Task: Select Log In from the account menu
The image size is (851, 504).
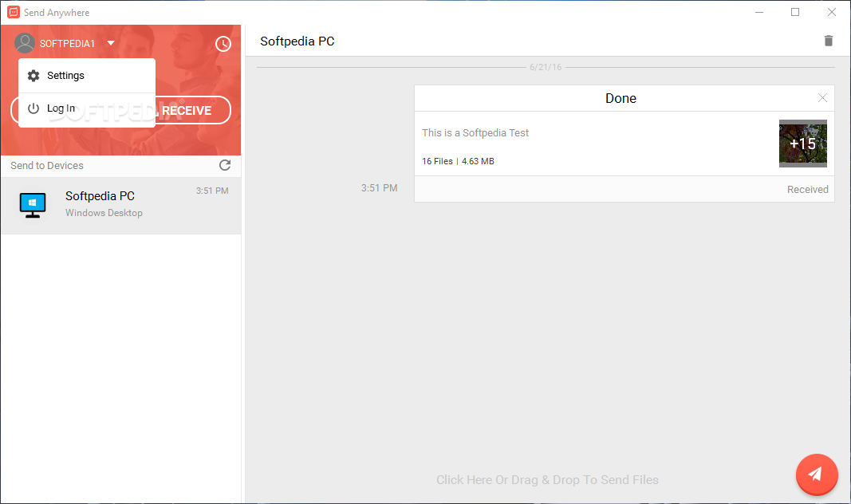Action: (x=87, y=108)
